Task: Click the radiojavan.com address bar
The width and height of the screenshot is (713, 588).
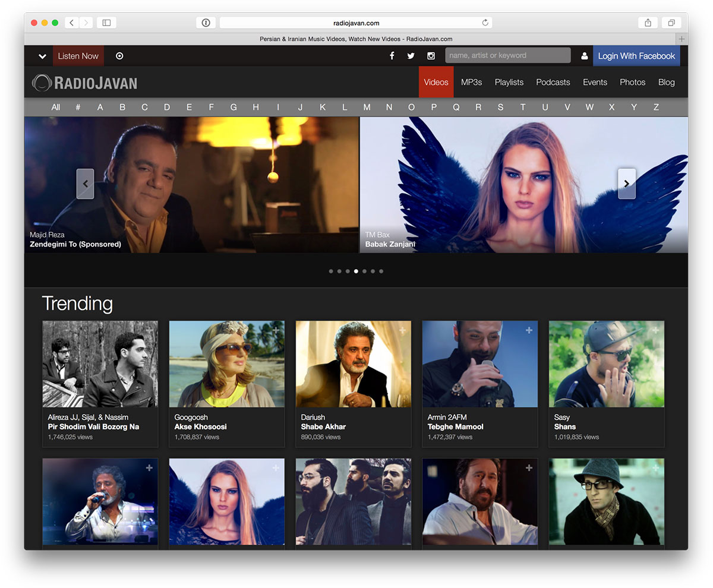Action: (x=356, y=23)
